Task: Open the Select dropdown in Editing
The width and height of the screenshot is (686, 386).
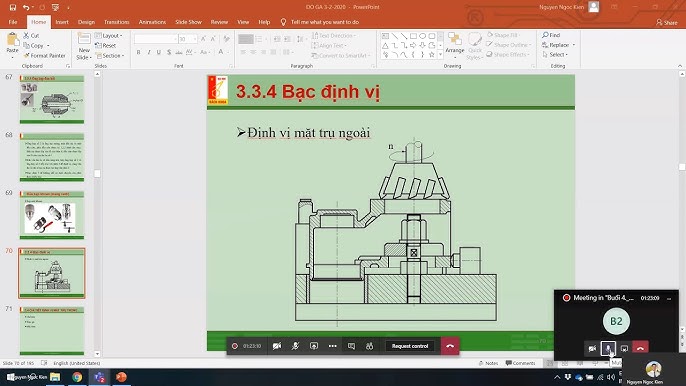Action: click(x=555, y=55)
